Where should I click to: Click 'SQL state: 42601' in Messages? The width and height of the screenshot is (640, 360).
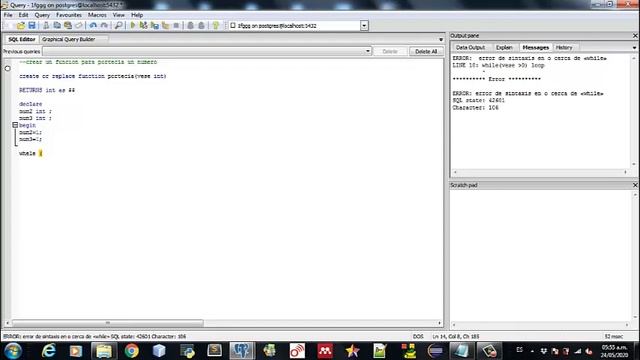(479, 100)
